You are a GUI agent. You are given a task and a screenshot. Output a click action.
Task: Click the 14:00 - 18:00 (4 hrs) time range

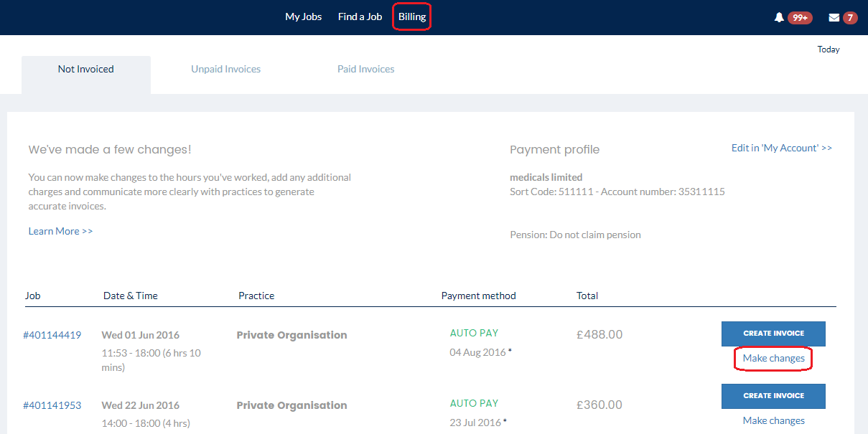point(146,423)
